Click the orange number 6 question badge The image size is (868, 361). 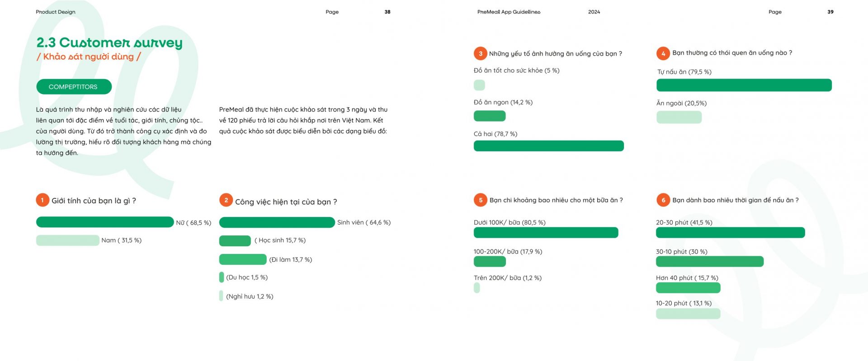(663, 200)
